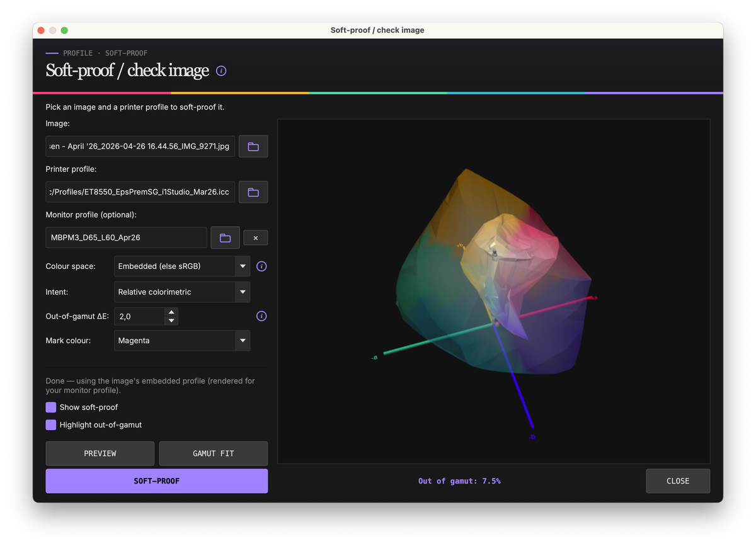756x546 pixels.
Task: Click the 'Mark colour:' label
Action: tap(68, 341)
